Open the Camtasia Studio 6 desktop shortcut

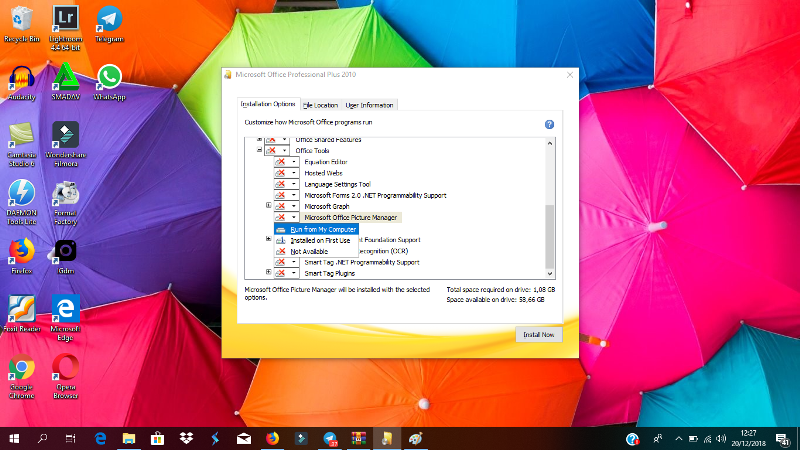[21, 144]
